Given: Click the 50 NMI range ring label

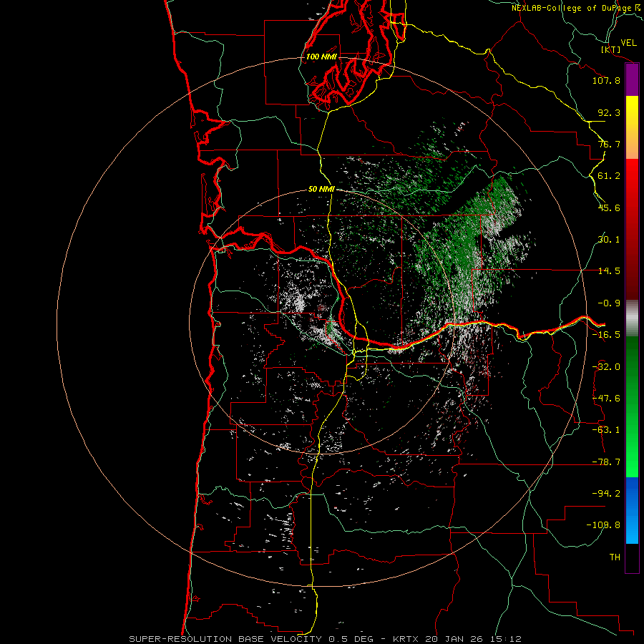Looking at the screenshot, I should [x=321, y=189].
